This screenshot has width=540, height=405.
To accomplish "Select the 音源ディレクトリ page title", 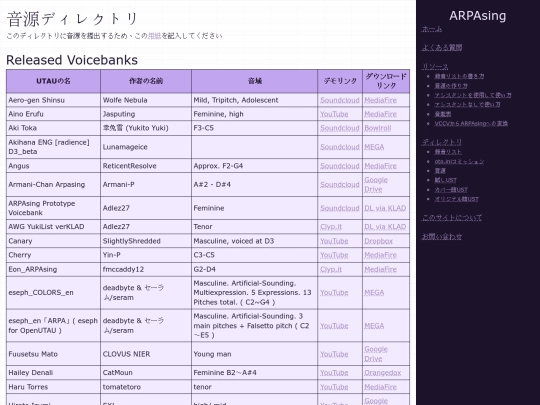I will pyautogui.click(x=72, y=19).
